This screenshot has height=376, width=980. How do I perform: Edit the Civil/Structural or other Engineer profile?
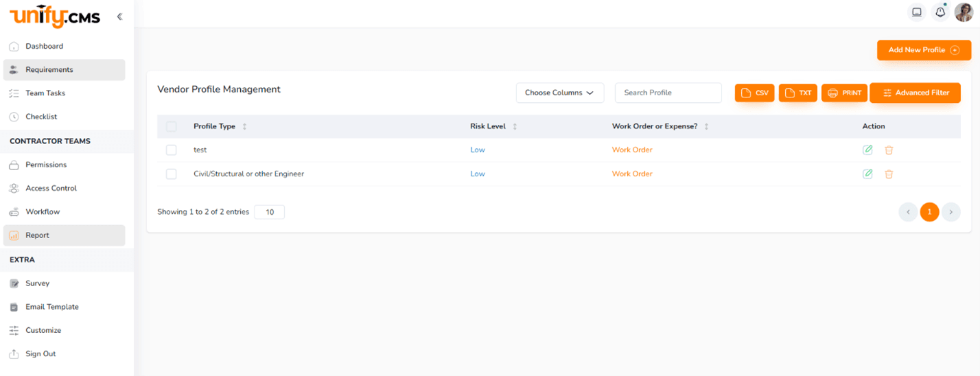coord(867,174)
